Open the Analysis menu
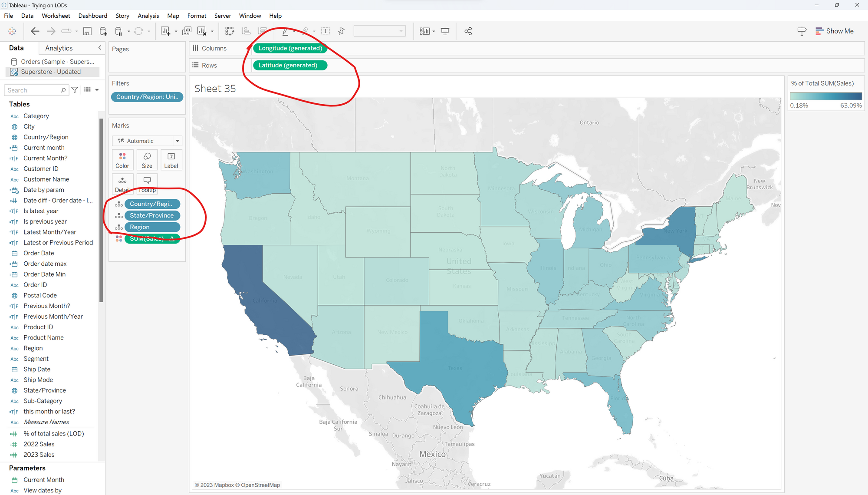 coord(148,16)
